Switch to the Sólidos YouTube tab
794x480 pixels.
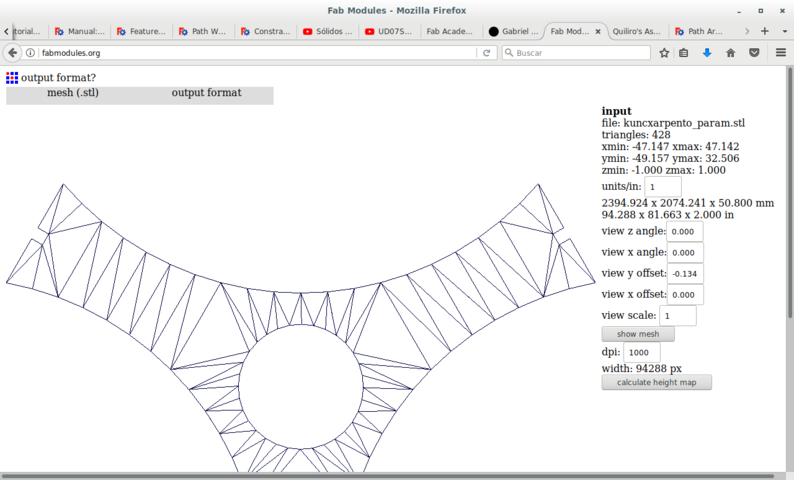click(328, 31)
